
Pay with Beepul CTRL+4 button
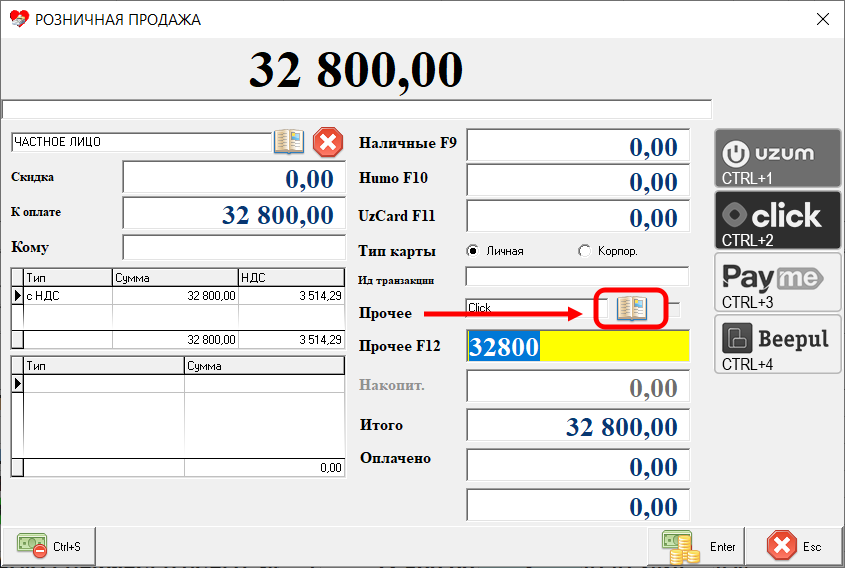(778, 344)
